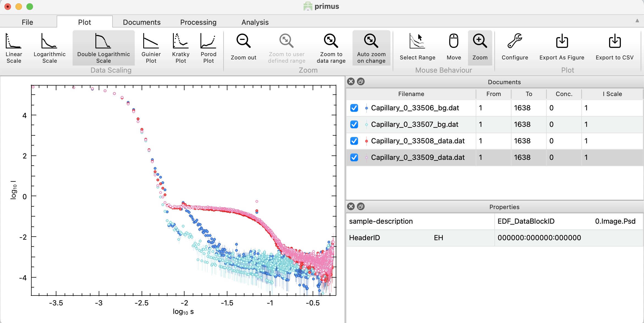Activate the Select Range tool

tap(417, 47)
